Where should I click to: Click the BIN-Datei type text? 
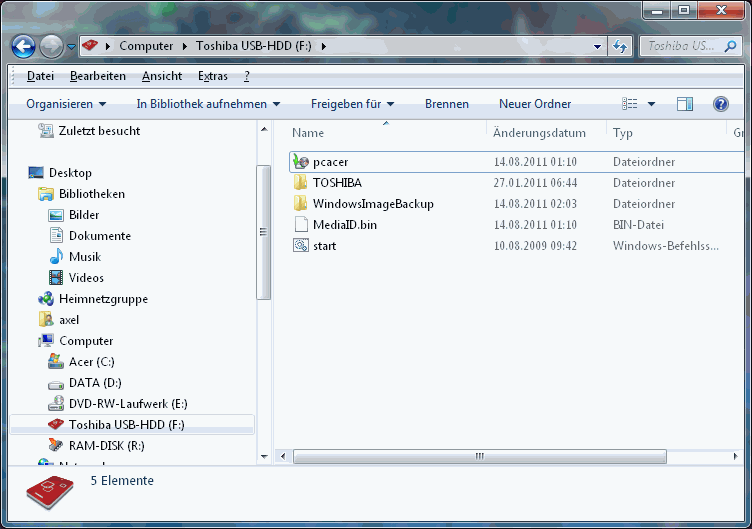pos(638,225)
